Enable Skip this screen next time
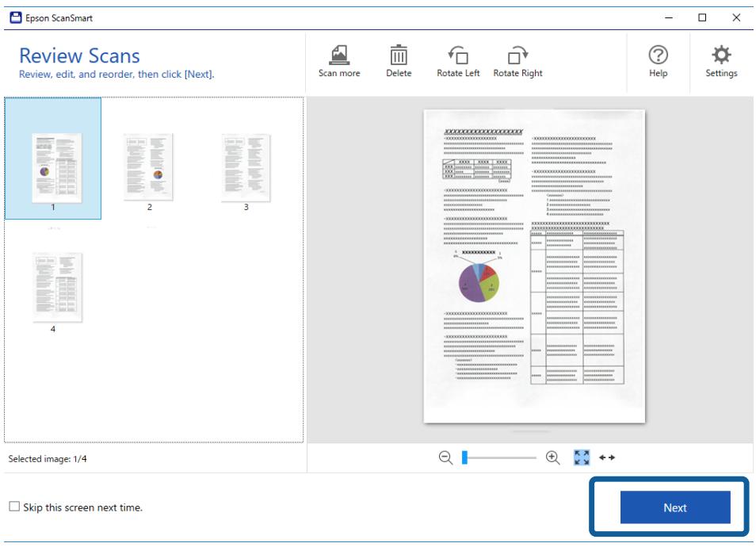Viewport: 756px width, 547px height. [x=14, y=507]
